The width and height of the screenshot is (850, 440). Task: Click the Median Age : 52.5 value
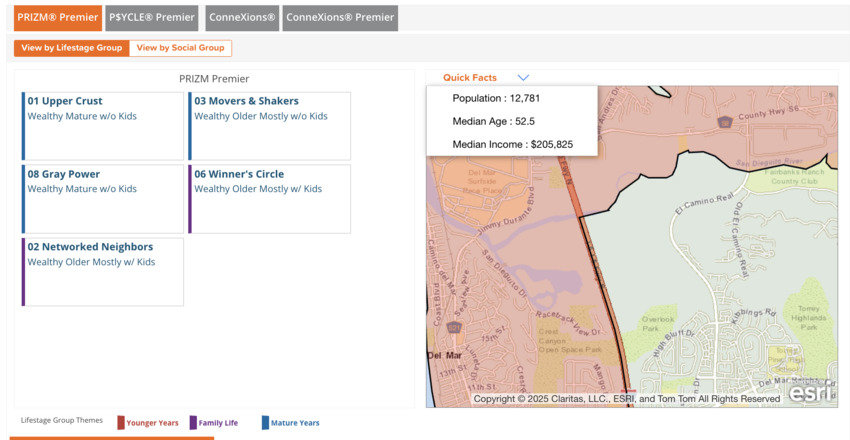coord(493,121)
